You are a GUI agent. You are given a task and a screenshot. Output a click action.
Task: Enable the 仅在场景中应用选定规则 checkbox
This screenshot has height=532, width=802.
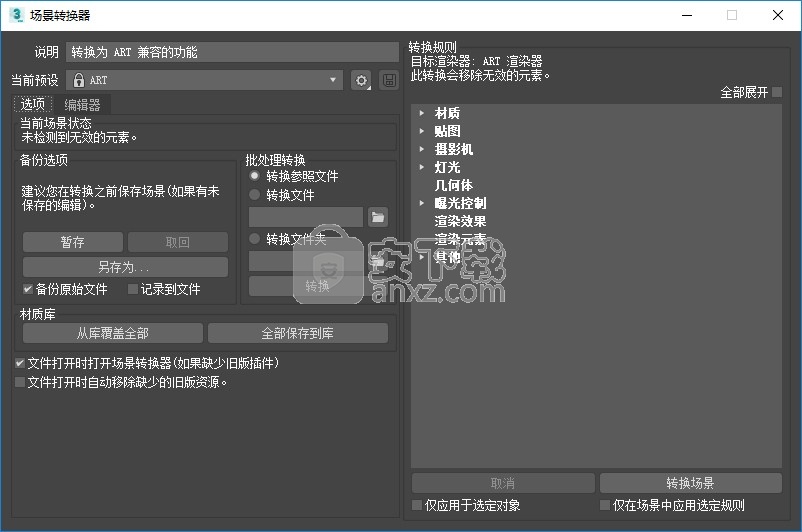pyautogui.click(x=605, y=505)
